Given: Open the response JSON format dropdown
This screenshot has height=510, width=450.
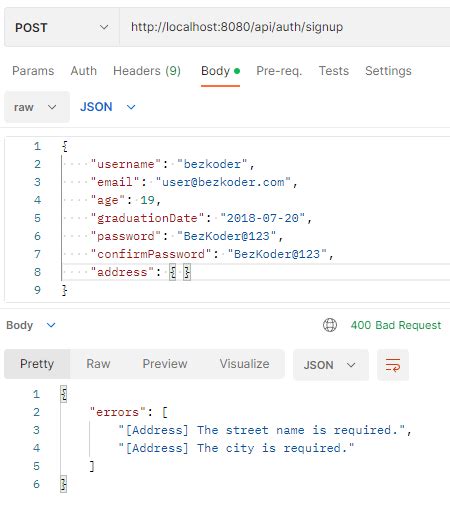Looking at the screenshot, I should click(x=331, y=365).
